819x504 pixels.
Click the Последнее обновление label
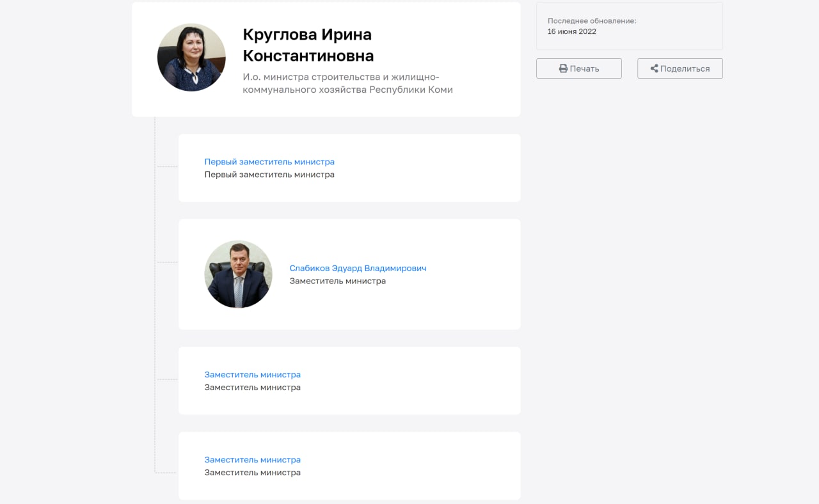click(x=592, y=21)
